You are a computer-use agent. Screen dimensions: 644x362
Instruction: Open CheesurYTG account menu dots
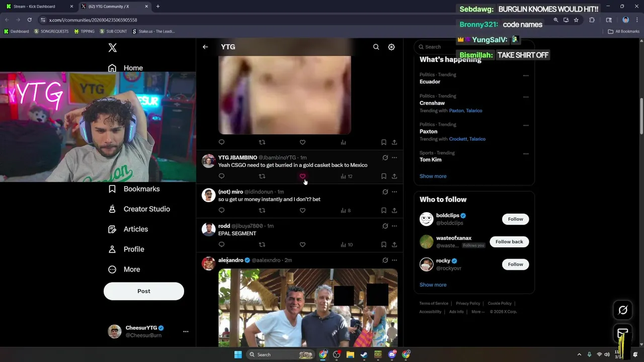[186, 331]
